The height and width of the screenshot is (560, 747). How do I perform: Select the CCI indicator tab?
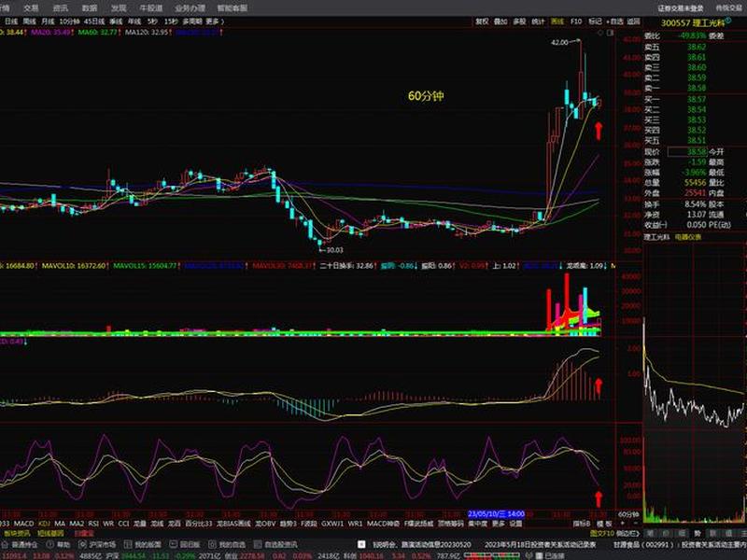click(124, 524)
